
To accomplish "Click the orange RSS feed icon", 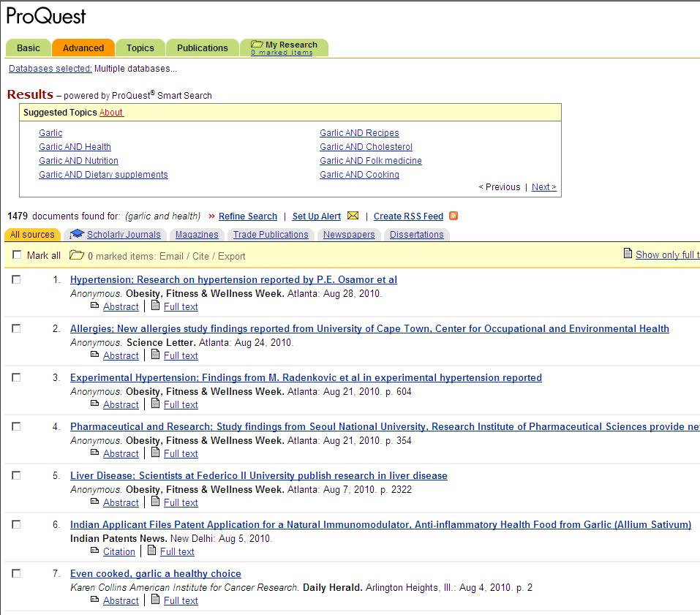I will [x=453, y=216].
